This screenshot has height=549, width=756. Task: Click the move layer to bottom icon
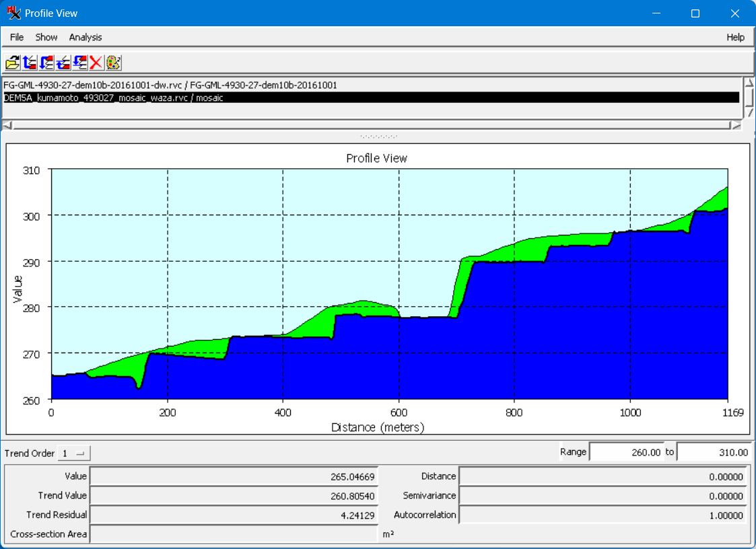46,63
